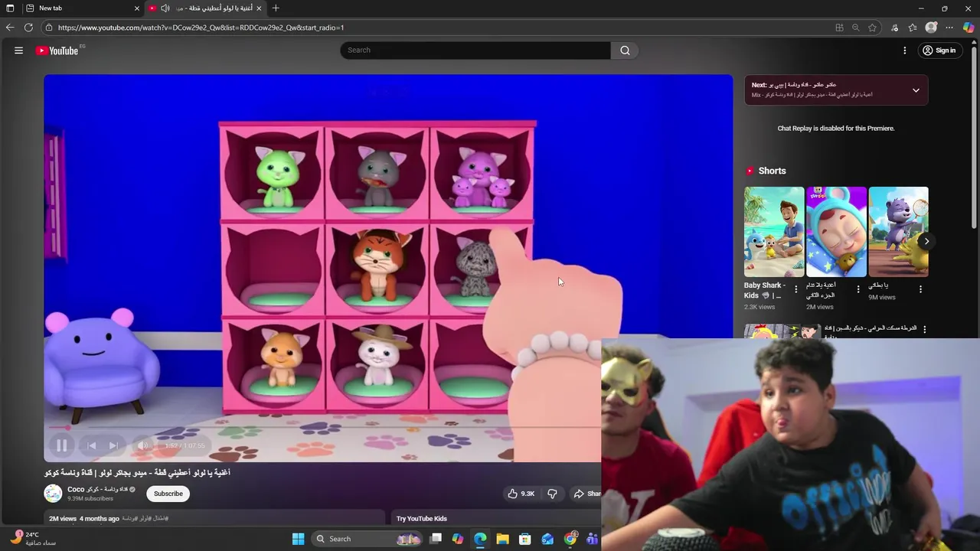Image resolution: width=980 pixels, height=551 pixels.
Task: Open Edge Settings and more menu
Action: coord(949,28)
